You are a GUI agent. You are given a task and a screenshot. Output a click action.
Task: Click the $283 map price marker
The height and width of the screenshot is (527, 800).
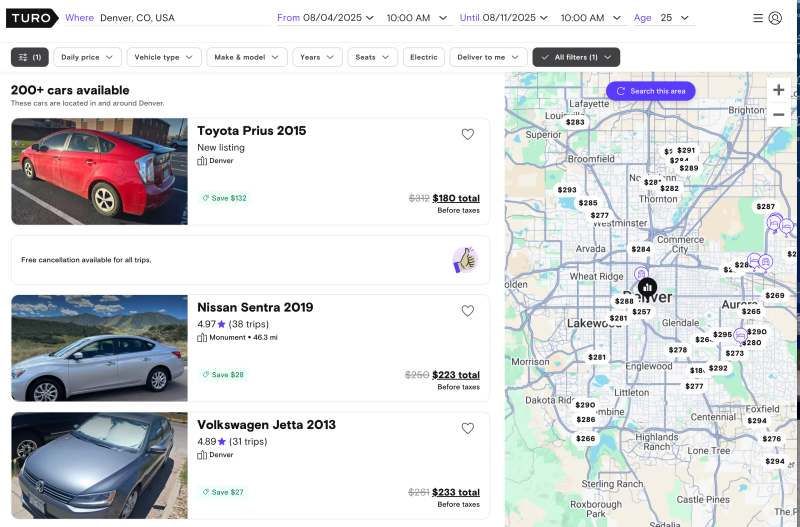[x=575, y=122]
